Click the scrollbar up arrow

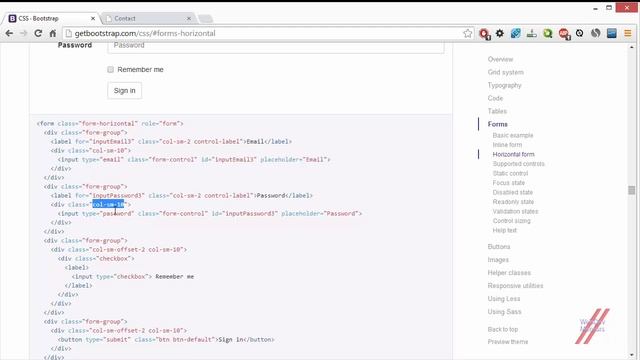pos(631,47)
